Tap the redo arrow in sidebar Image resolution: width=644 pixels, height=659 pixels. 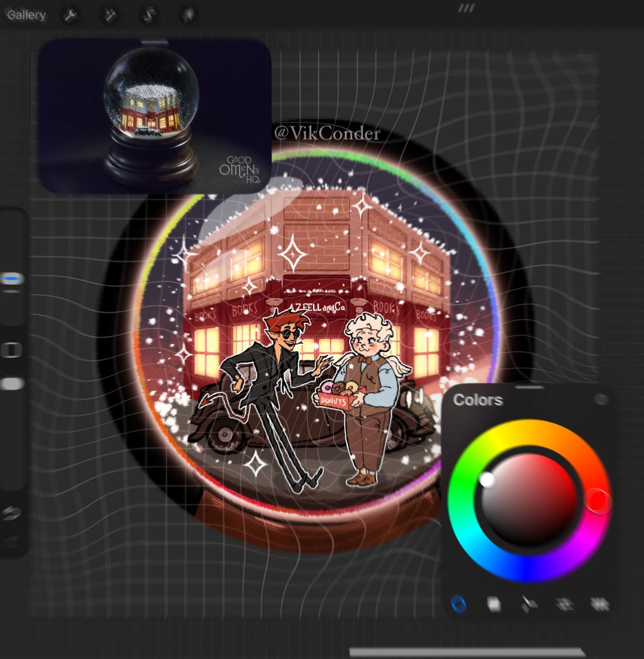(x=11, y=541)
